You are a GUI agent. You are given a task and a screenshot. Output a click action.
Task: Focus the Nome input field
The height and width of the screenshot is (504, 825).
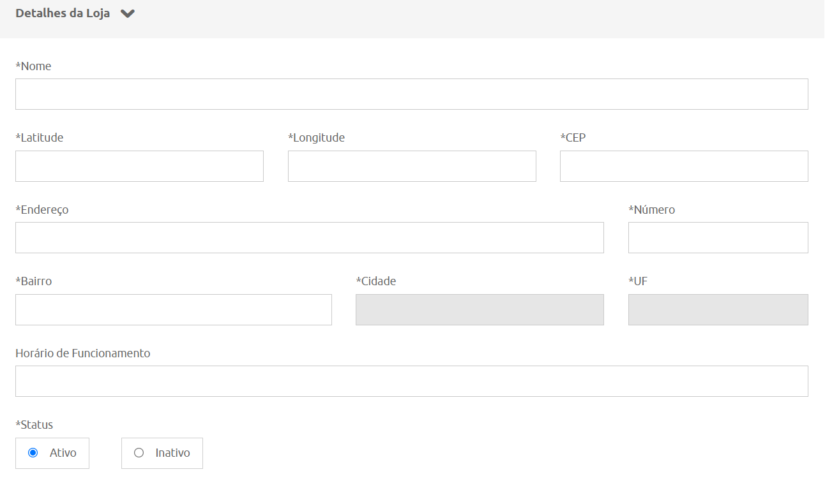pos(411,94)
